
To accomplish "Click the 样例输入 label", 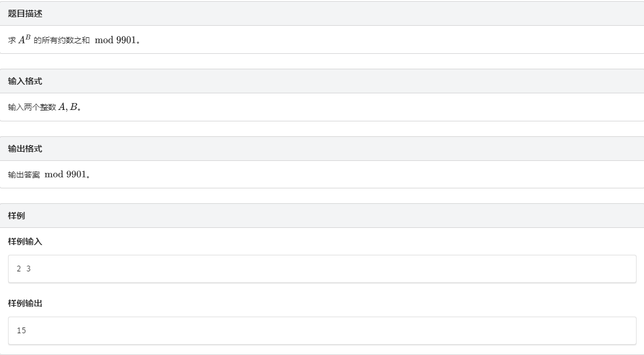I will tap(25, 242).
